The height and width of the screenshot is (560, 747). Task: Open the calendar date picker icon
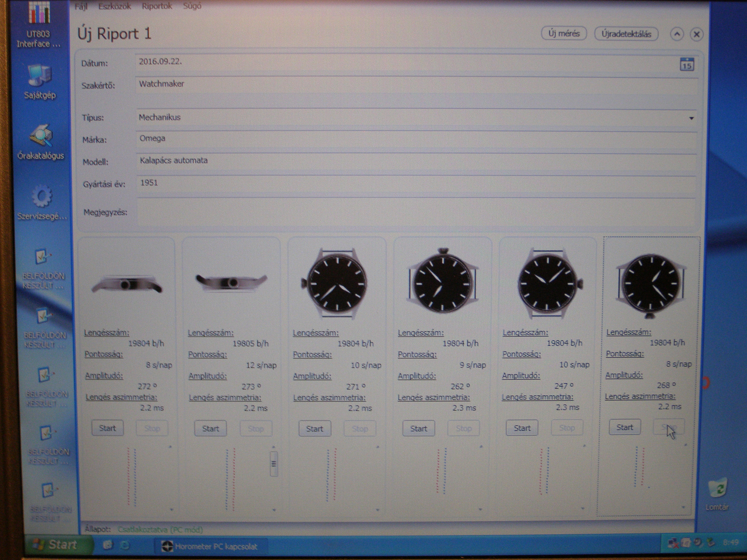click(686, 64)
